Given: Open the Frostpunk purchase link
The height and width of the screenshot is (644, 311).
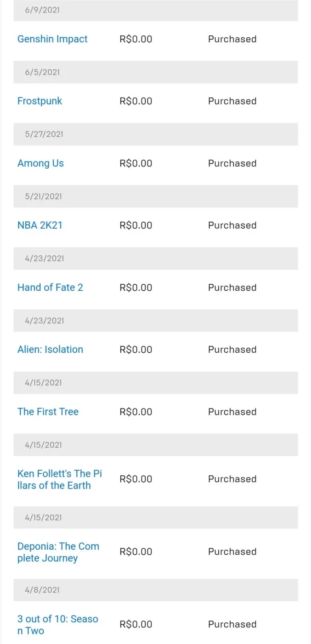Looking at the screenshot, I should (40, 101).
